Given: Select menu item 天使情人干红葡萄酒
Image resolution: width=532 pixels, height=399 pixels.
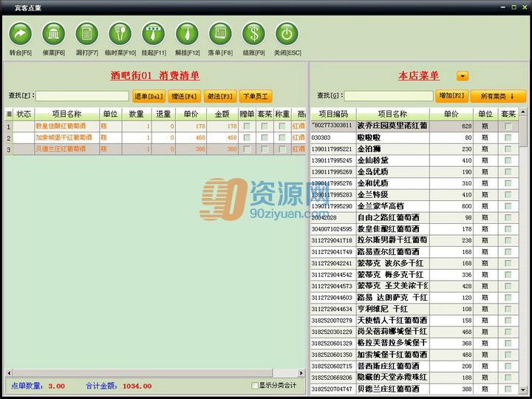Looking at the screenshot, I should [x=415, y=321].
